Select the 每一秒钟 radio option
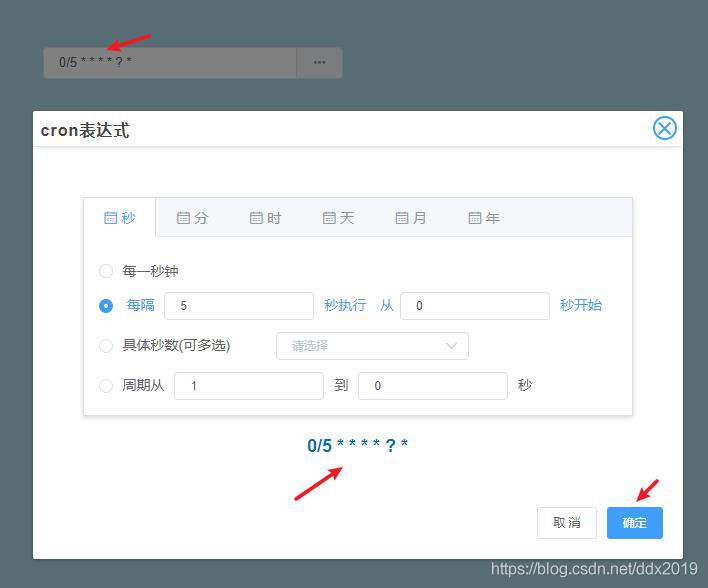This screenshot has width=708, height=588. pos(106,271)
